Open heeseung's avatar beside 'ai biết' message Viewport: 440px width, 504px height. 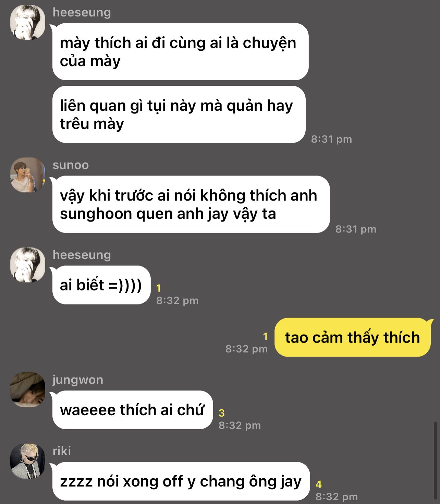click(x=28, y=265)
